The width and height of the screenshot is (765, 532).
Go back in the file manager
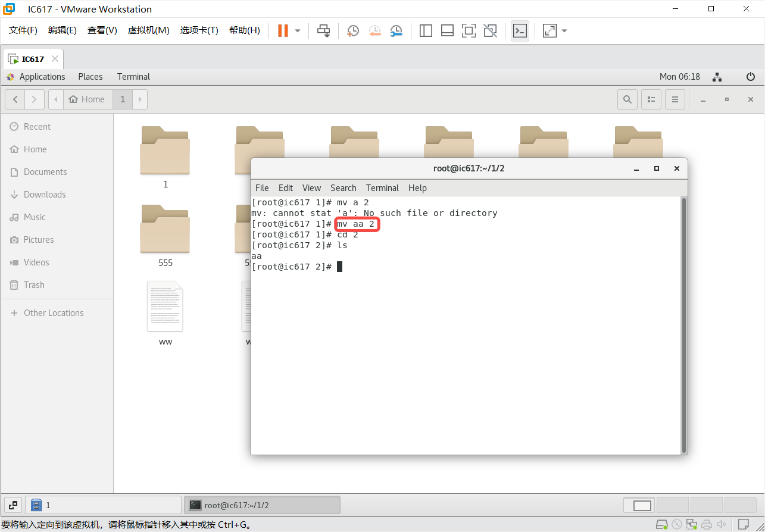pyautogui.click(x=15, y=99)
